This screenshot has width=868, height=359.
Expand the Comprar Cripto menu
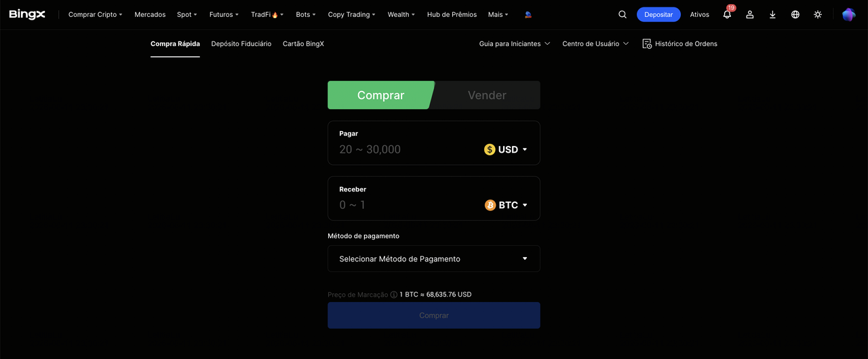(x=96, y=14)
